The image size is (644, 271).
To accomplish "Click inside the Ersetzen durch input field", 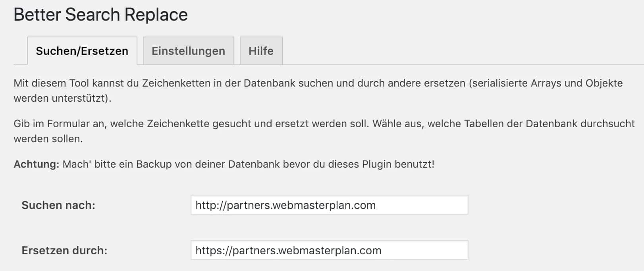I will 330,250.
